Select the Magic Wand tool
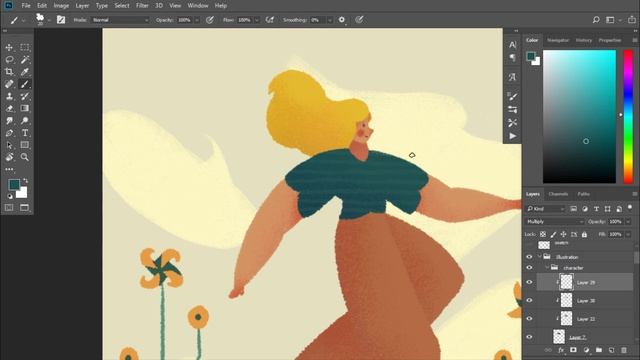The width and height of the screenshot is (640, 360). (25, 60)
